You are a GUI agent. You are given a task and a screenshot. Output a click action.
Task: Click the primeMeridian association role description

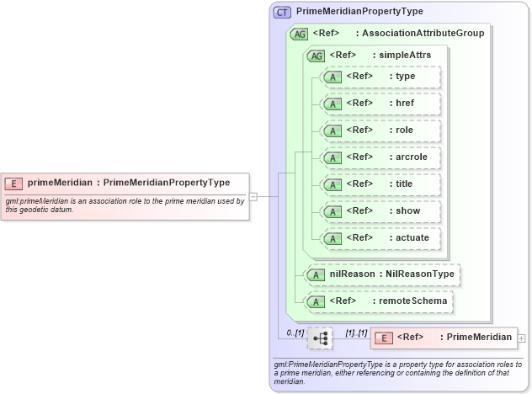point(125,205)
